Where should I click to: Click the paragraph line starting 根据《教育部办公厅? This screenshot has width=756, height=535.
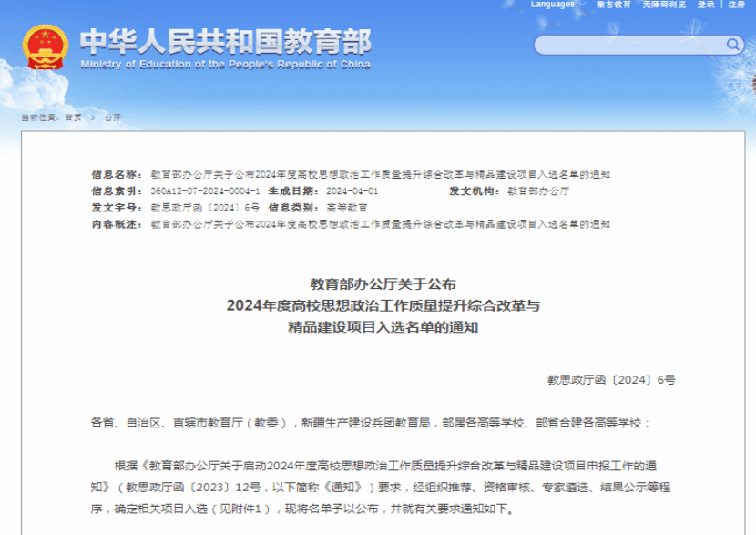tap(385, 466)
